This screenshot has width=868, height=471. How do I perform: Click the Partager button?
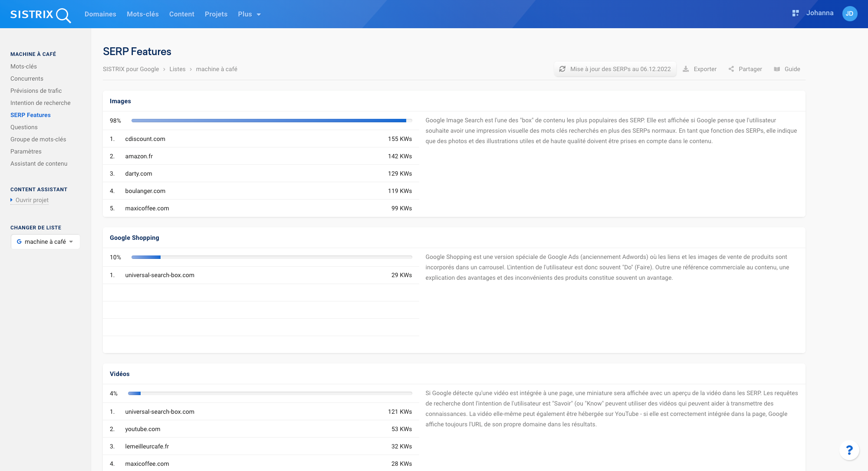745,69
